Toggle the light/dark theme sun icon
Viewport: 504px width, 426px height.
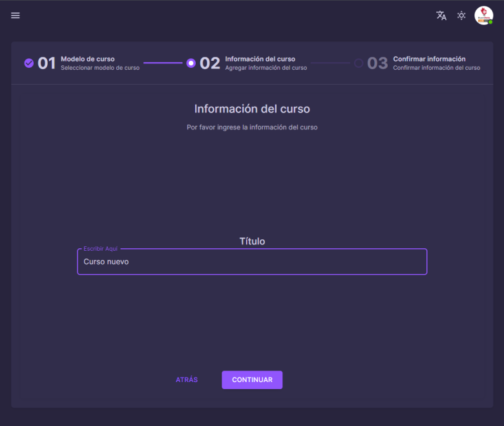[x=461, y=16]
